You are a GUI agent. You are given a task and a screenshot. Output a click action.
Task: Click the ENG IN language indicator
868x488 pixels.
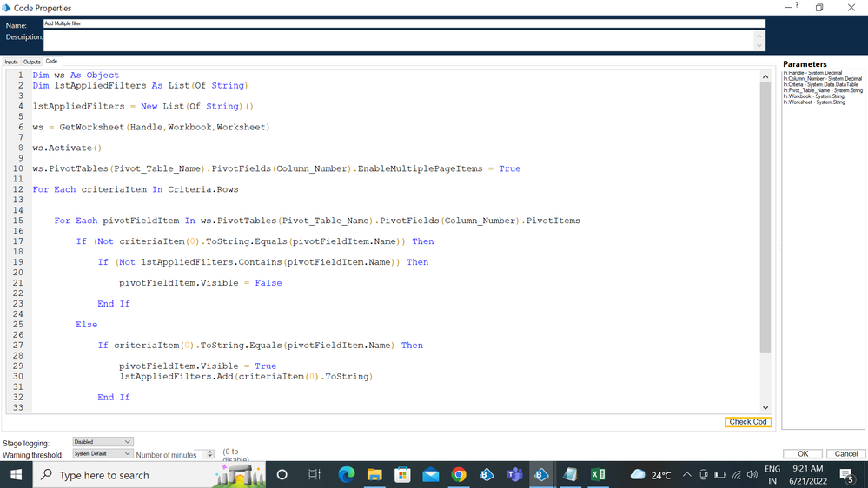point(772,475)
